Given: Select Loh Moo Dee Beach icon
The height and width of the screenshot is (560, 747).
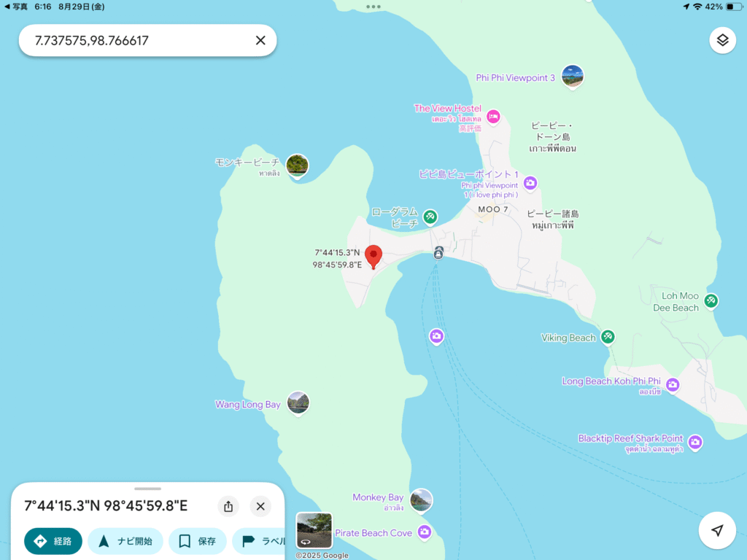Looking at the screenshot, I should [711, 301].
